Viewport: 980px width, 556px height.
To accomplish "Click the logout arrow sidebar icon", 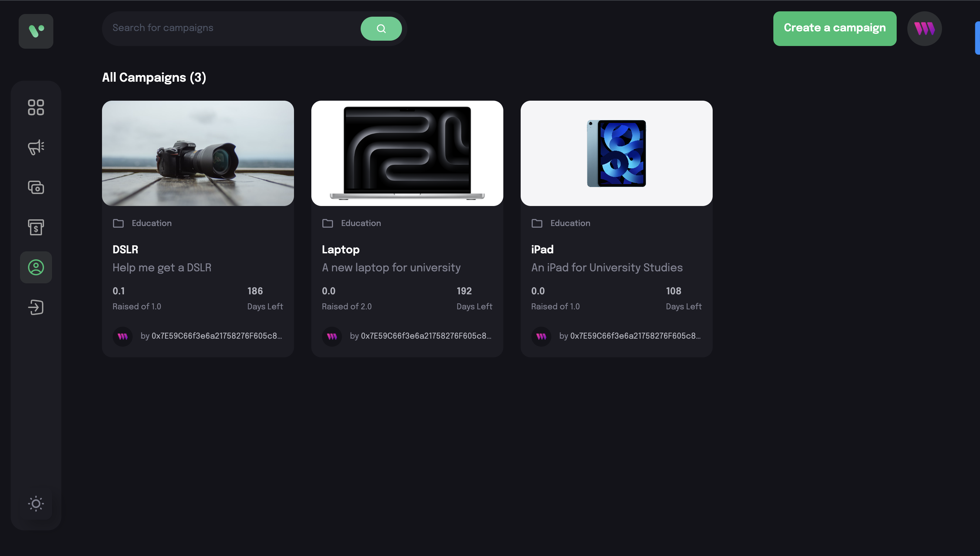I will 36,307.
